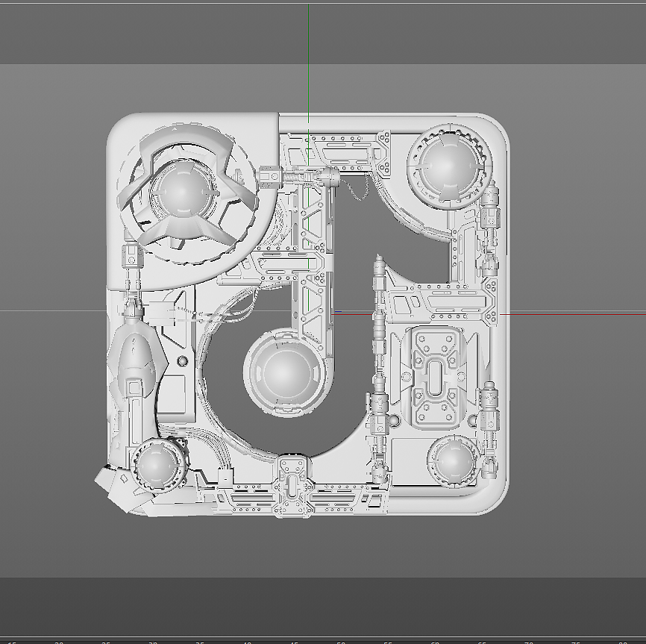
Task: Click the 50 mark on the bottom ruler
Action: click(340, 640)
